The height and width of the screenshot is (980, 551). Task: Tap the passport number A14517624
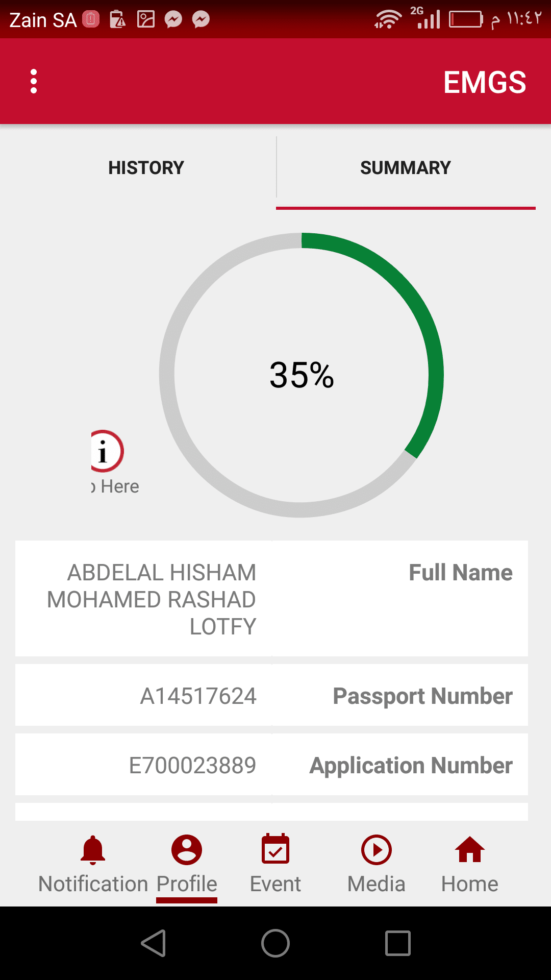198,696
